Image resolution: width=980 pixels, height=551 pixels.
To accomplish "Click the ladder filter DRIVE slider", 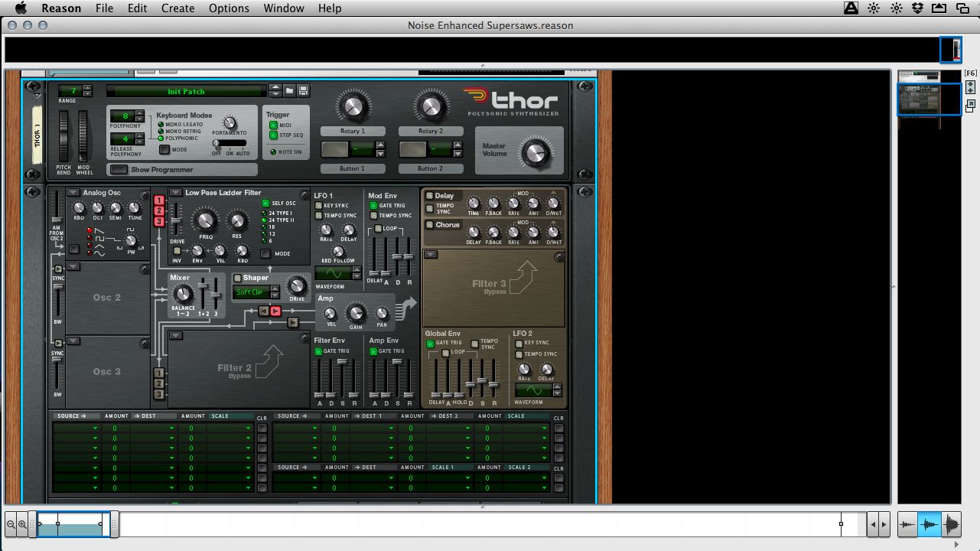I will (177, 221).
